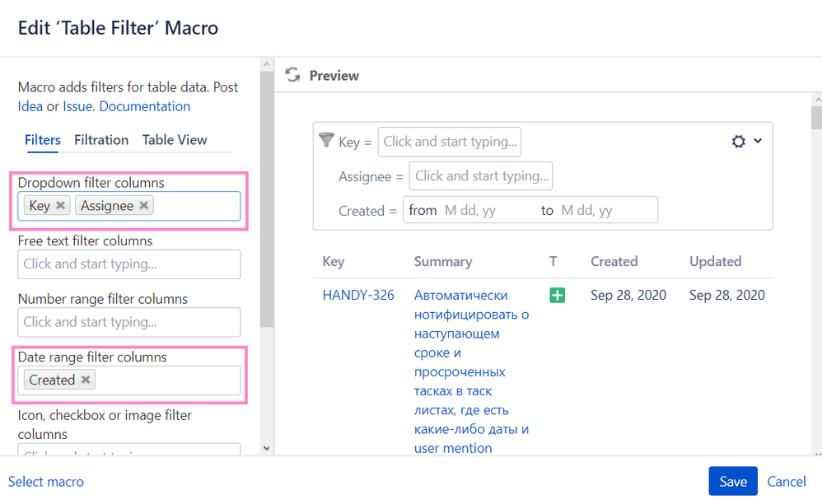This screenshot has width=822, height=504.
Task: Open the settings gear in the Preview pane
Action: click(738, 141)
